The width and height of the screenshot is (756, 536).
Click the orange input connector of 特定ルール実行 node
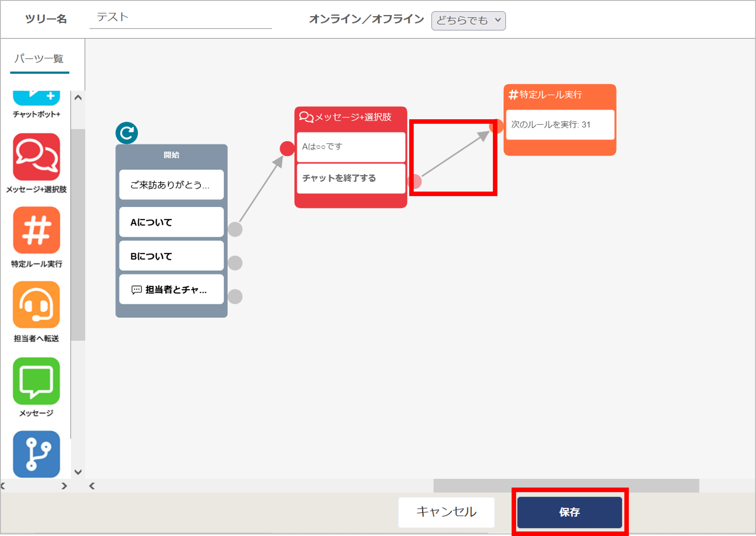pyautogui.click(x=496, y=126)
